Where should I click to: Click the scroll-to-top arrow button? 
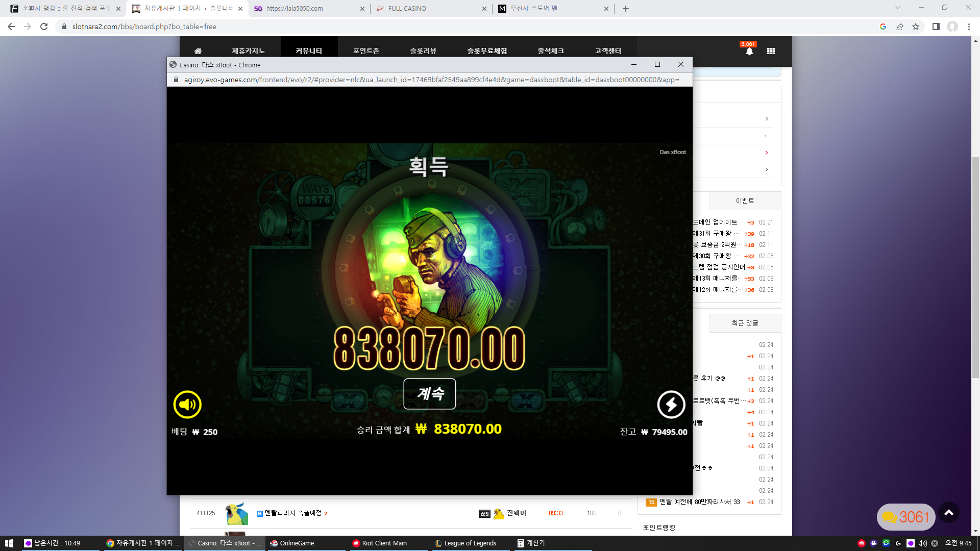[949, 513]
